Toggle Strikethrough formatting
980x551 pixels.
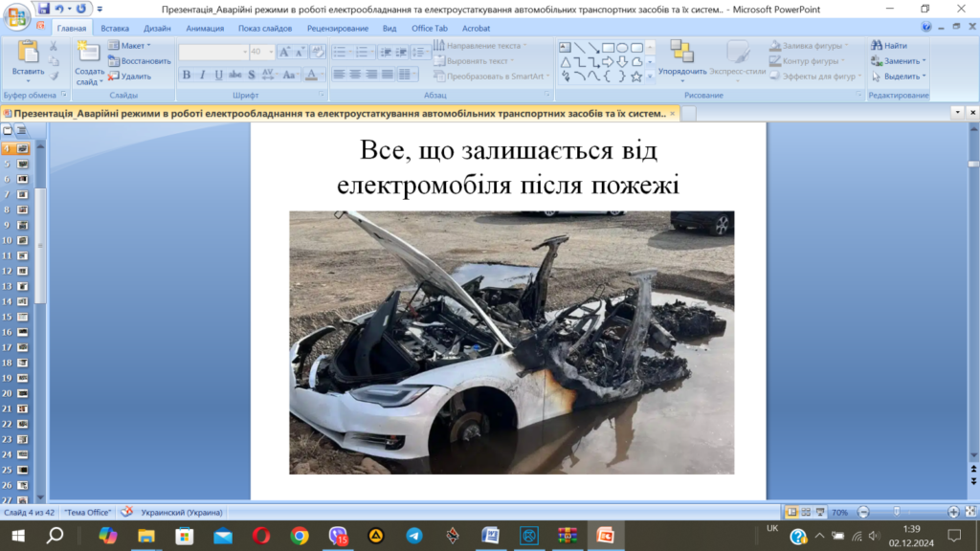pyautogui.click(x=235, y=75)
